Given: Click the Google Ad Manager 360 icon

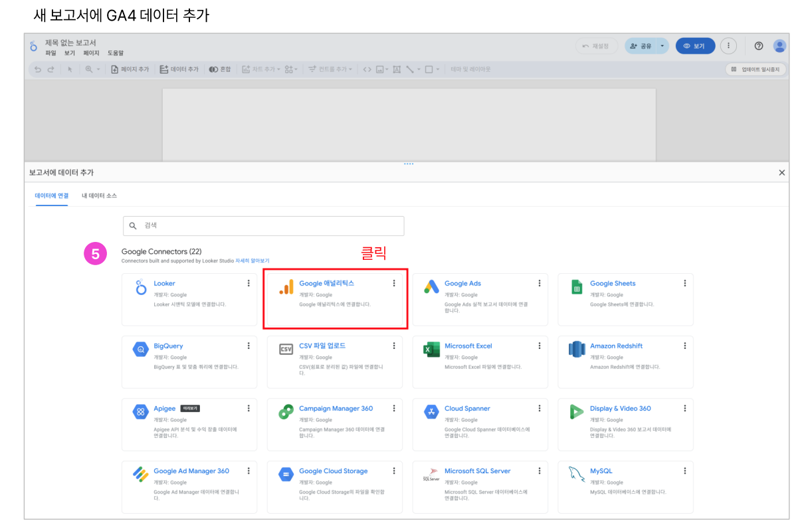Looking at the screenshot, I should 141,475.
